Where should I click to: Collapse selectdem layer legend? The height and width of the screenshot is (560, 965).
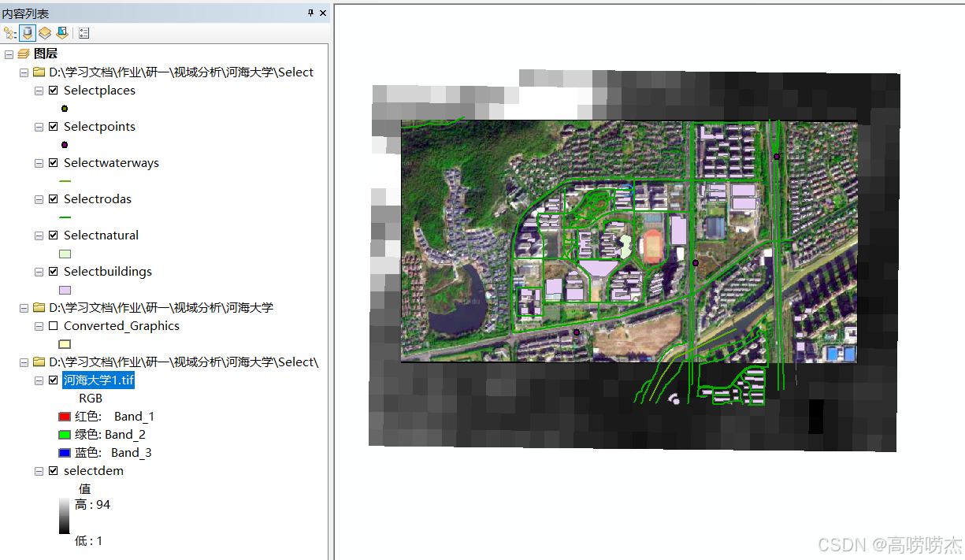click(x=39, y=471)
